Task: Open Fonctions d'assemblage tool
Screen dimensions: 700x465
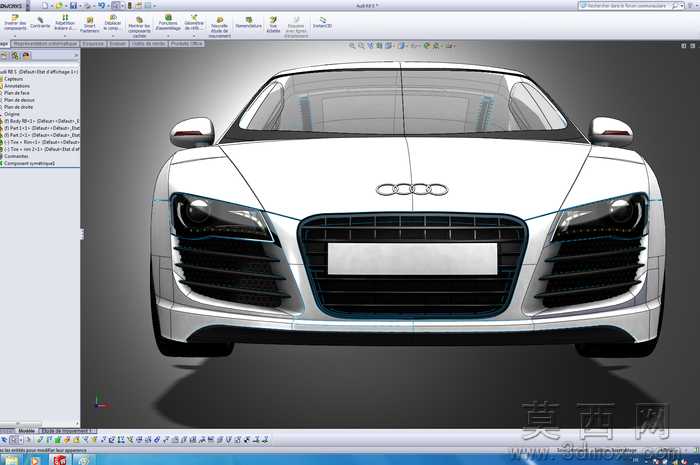Action: [x=168, y=22]
